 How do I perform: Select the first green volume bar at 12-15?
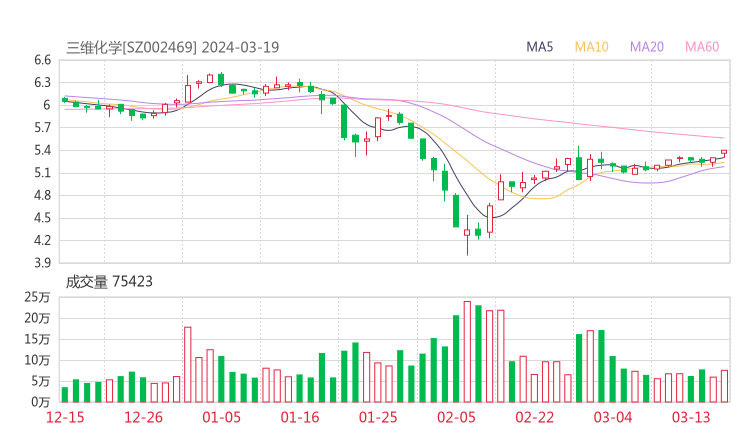click(65, 395)
